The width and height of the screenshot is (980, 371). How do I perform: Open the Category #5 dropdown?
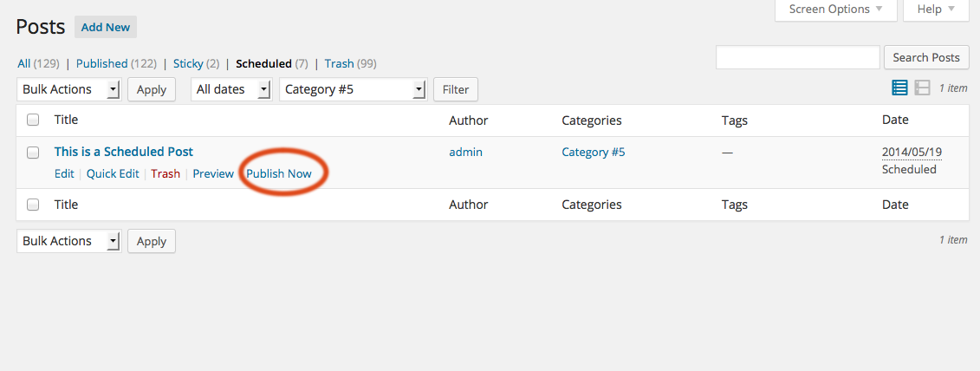pyautogui.click(x=354, y=89)
